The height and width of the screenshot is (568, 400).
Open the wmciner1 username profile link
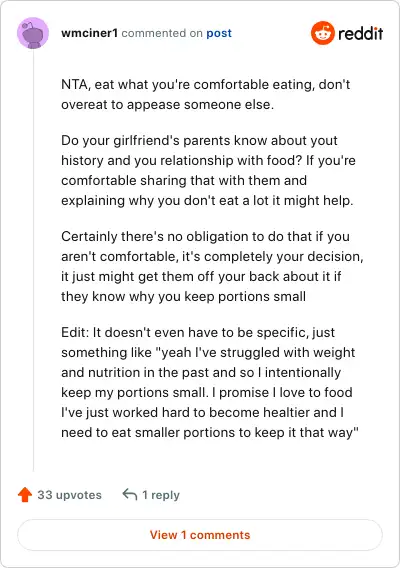click(89, 33)
